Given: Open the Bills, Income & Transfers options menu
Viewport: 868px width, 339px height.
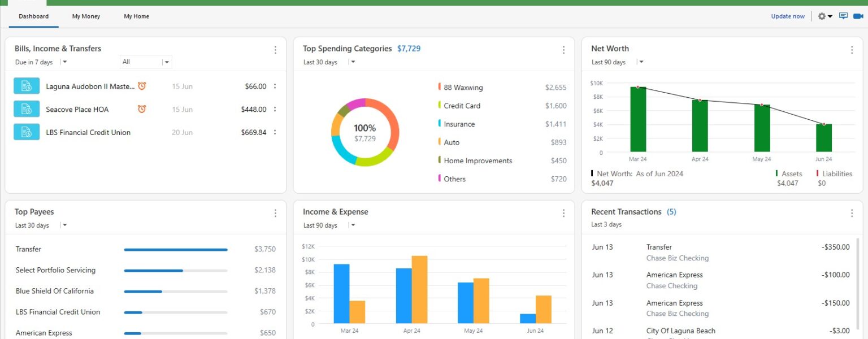Looking at the screenshot, I should [275, 50].
